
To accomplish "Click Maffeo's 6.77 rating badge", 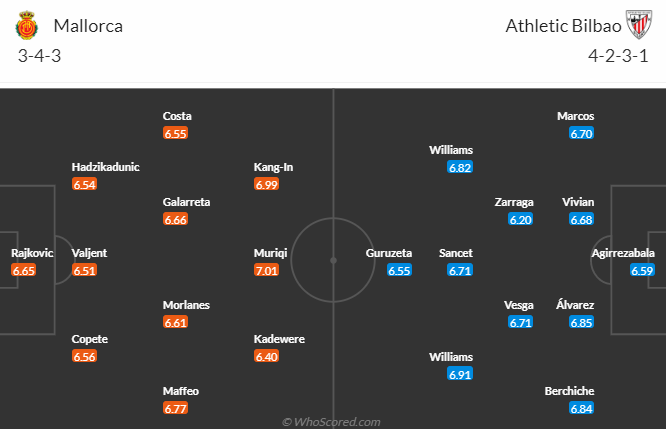I will [x=175, y=409].
